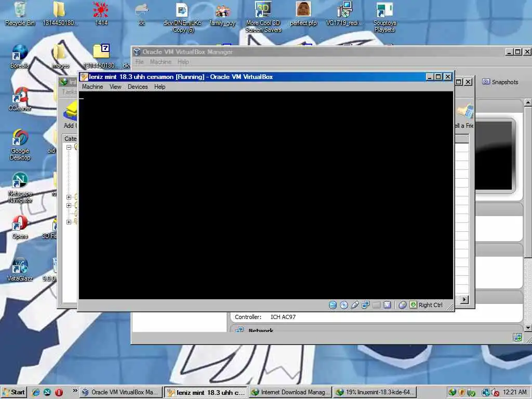
Task: Open Machine menu in the running VM window
Action: [x=92, y=87]
